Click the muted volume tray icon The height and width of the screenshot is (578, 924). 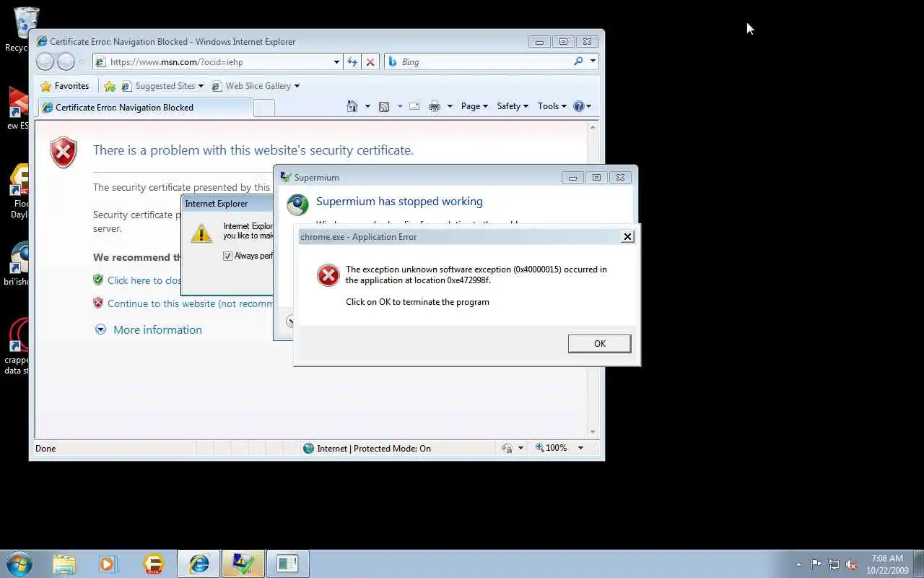click(x=852, y=564)
